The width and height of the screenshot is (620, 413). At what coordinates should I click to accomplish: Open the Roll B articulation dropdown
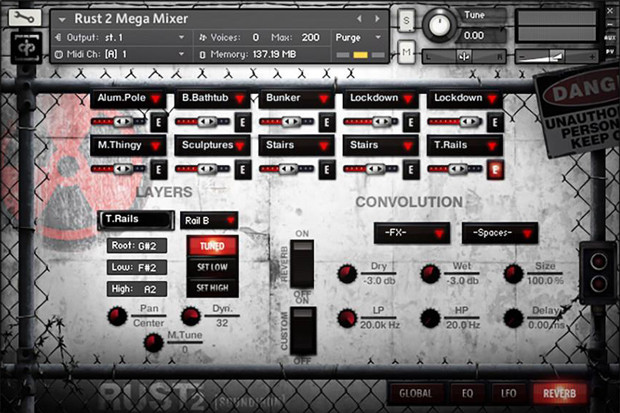(x=209, y=221)
